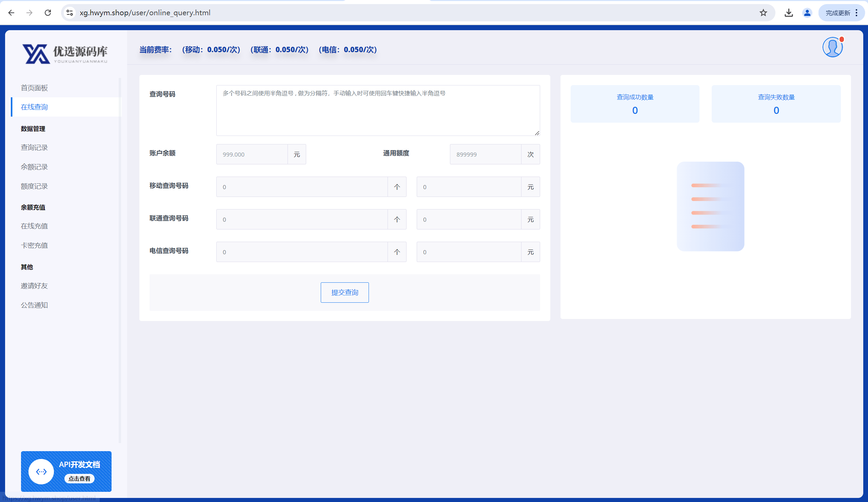The width and height of the screenshot is (868, 502).
Task: Click the 移动查询号码 count field
Action: [x=302, y=187]
